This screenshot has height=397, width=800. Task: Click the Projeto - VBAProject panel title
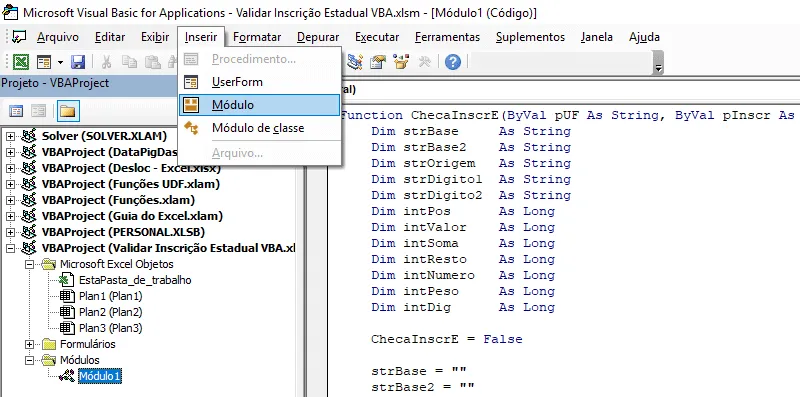click(x=55, y=83)
